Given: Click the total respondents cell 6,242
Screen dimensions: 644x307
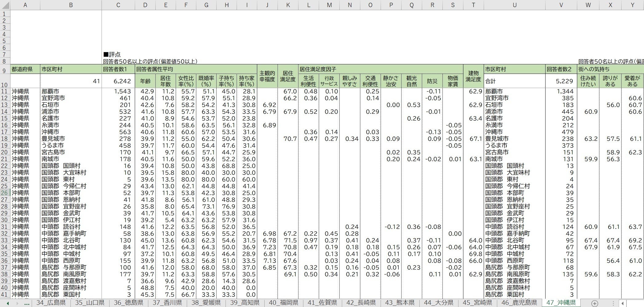Looking at the screenshot, I should 118,81.
